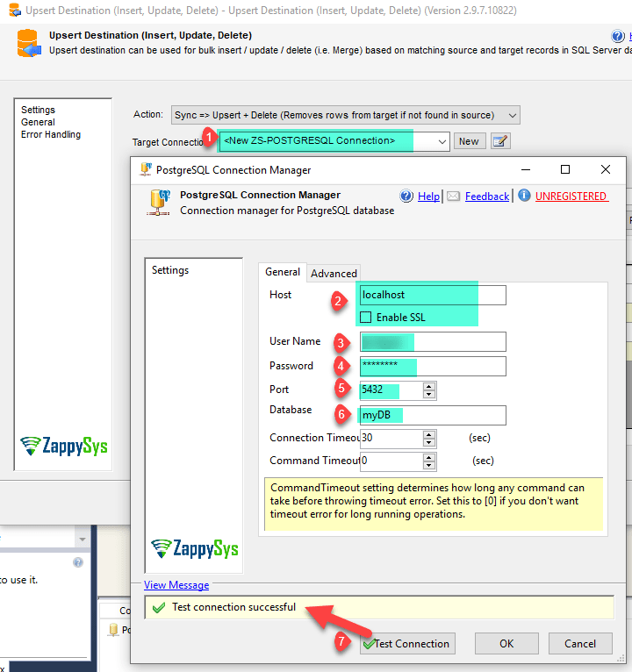Click the New connection button
Viewport: 632px width, 672px height.
[x=469, y=141]
